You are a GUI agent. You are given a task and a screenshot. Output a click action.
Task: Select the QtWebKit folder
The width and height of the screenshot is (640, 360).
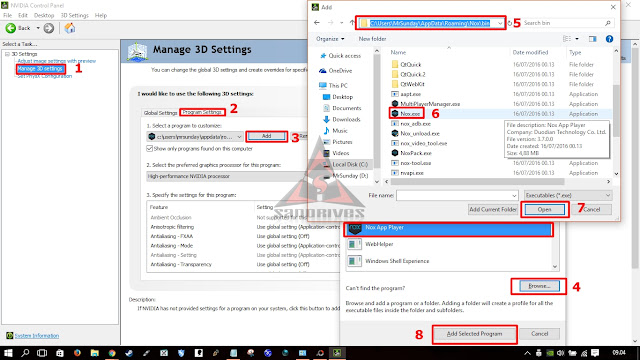pyautogui.click(x=412, y=84)
